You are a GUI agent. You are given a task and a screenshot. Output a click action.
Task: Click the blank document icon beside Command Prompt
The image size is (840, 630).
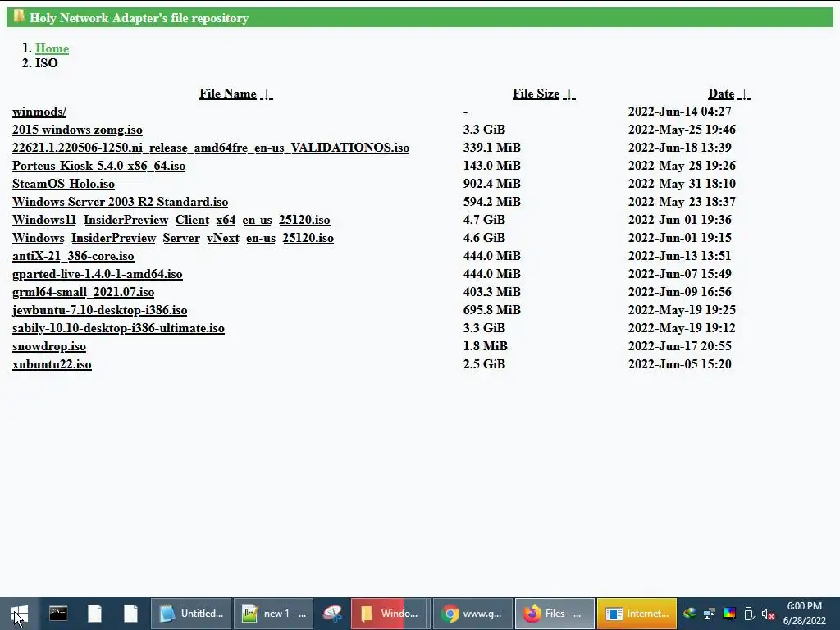tap(95, 614)
